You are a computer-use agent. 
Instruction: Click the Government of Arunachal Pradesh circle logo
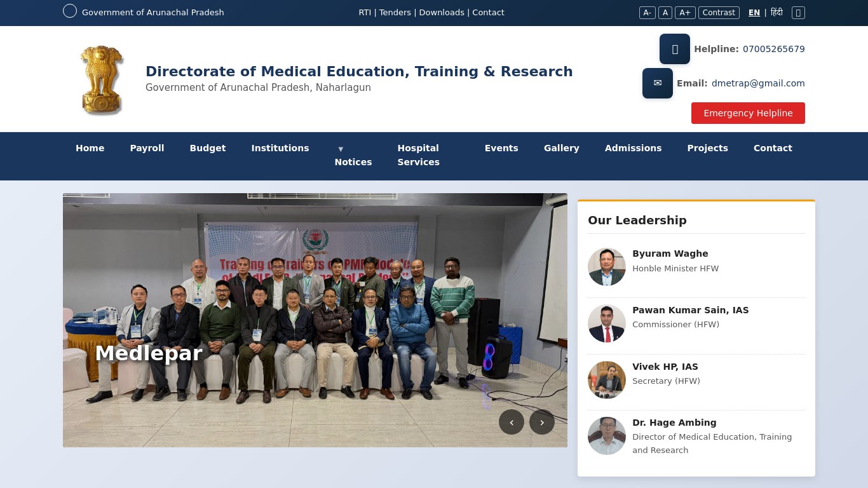[69, 10]
